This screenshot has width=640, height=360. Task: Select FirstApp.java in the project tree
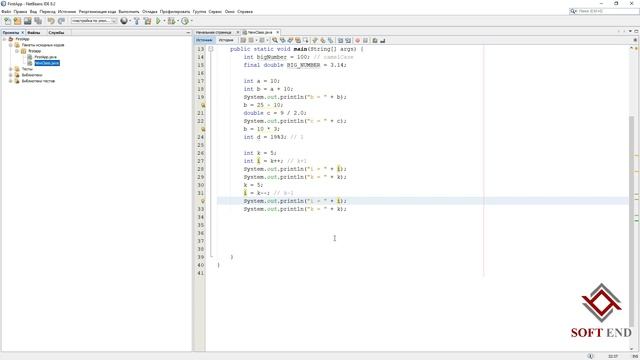45,57
